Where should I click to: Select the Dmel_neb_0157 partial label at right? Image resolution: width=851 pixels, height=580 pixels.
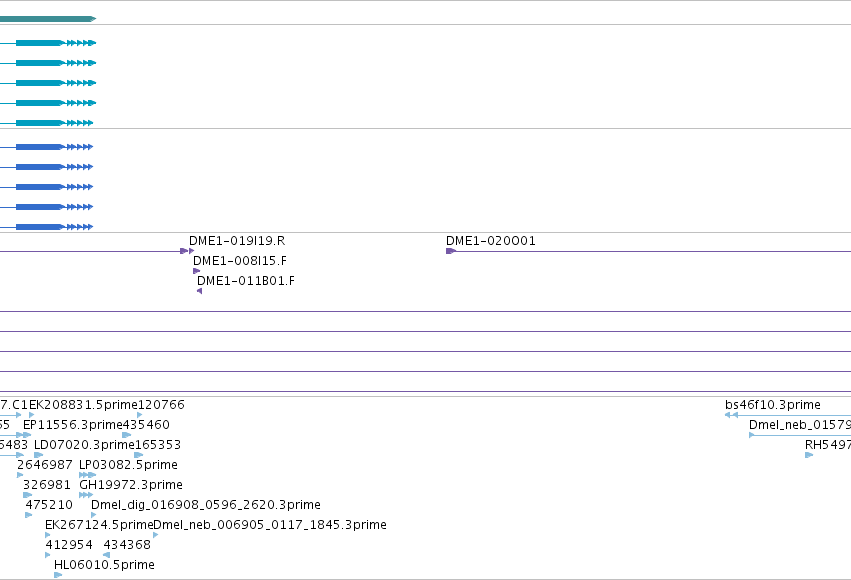[800, 425]
